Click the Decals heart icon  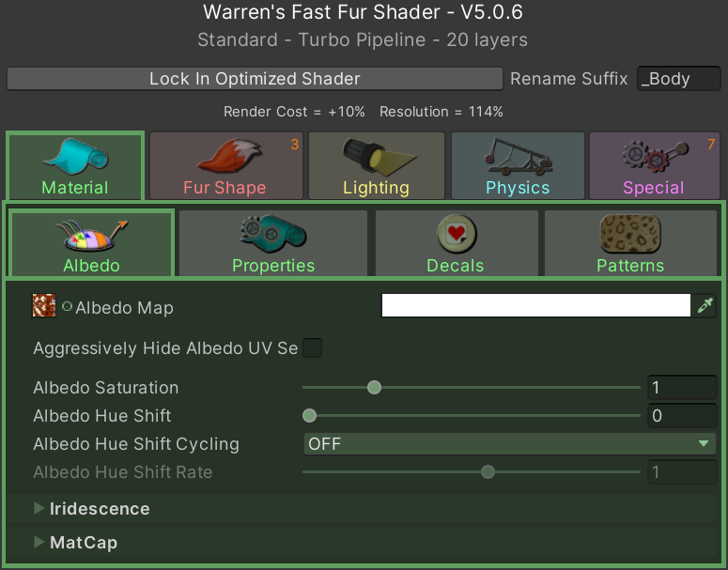(x=456, y=234)
